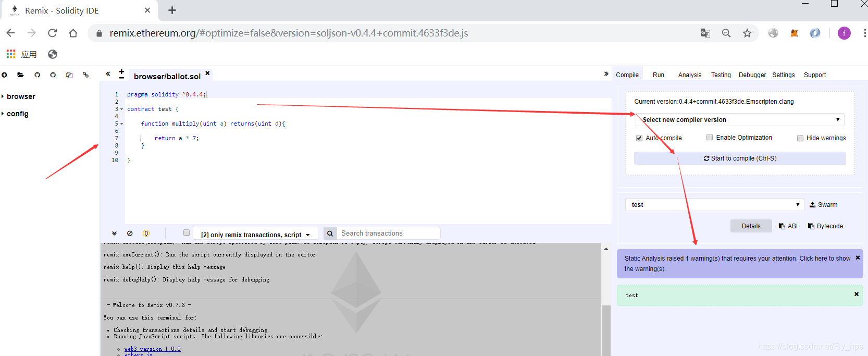Toggle the Auto compile checkbox
This screenshot has height=356, width=868.
point(639,138)
